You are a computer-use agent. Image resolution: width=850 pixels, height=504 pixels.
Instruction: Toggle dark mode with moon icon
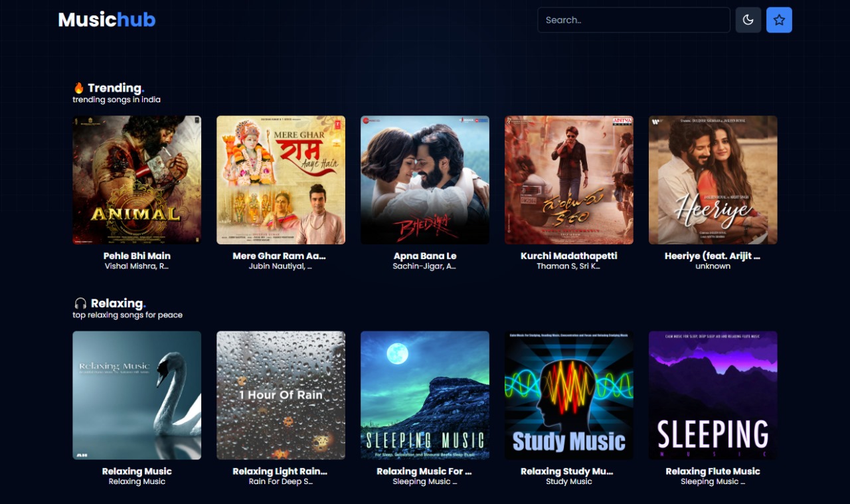748,20
